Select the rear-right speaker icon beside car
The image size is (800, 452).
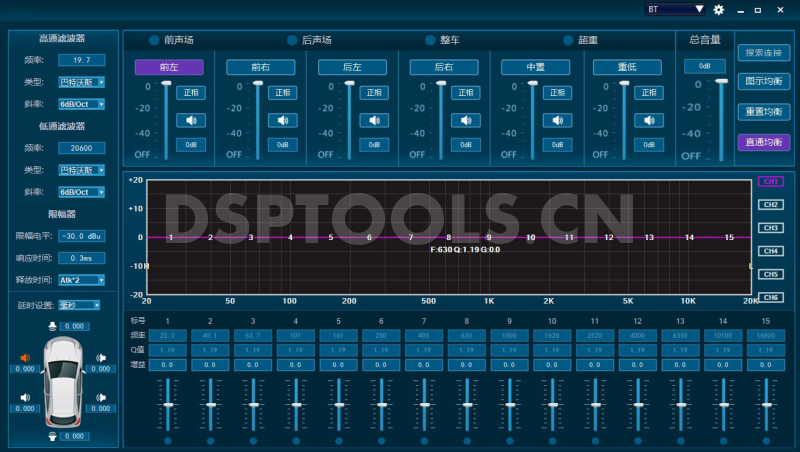(x=101, y=397)
